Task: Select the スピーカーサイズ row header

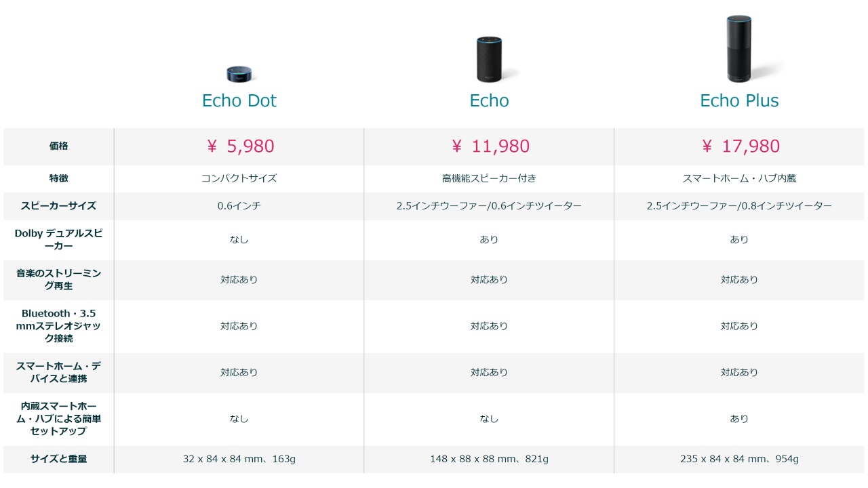Action: point(59,206)
